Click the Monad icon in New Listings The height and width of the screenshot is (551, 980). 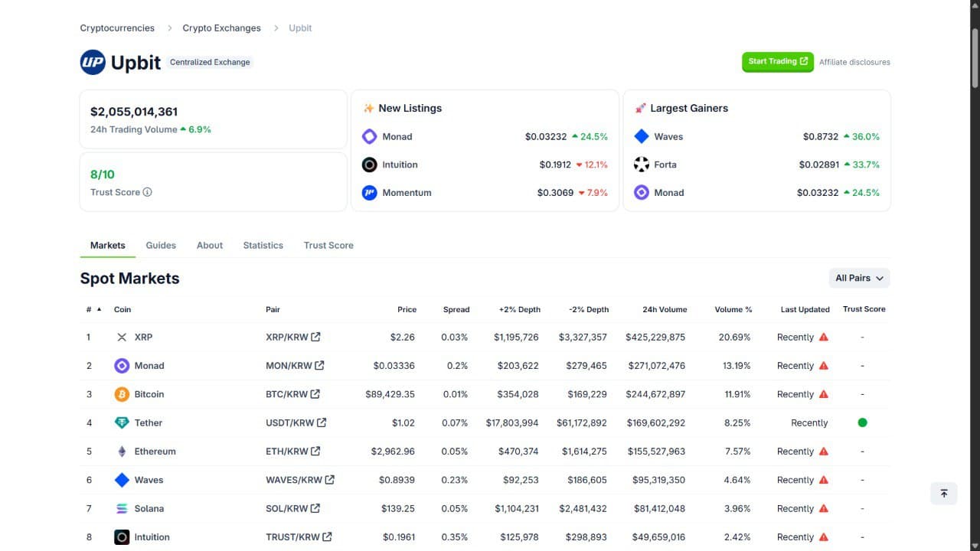pyautogui.click(x=369, y=136)
